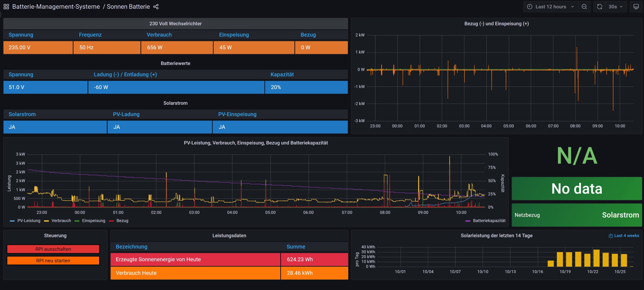Click the dashboards grid icon

click(6, 7)
